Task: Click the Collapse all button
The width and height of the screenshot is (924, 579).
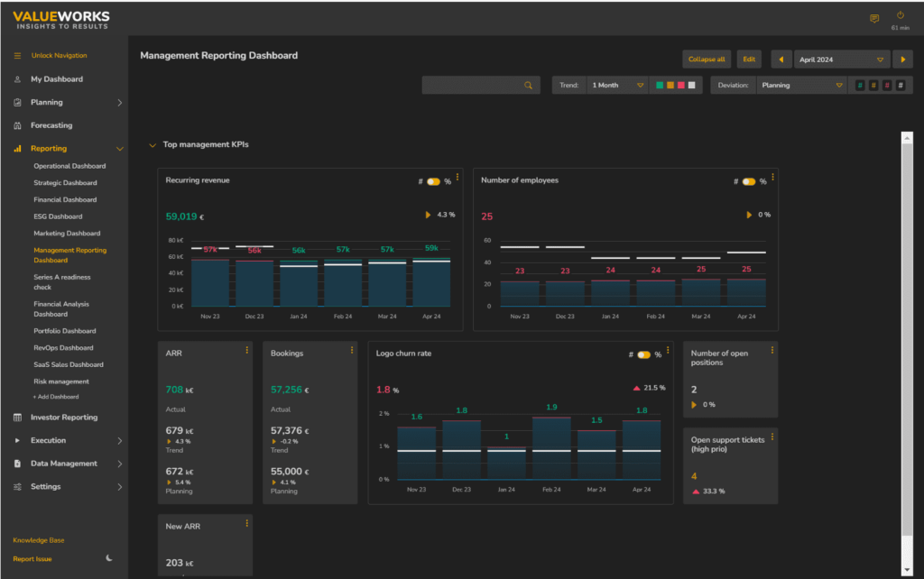Action: pos(707,59)
